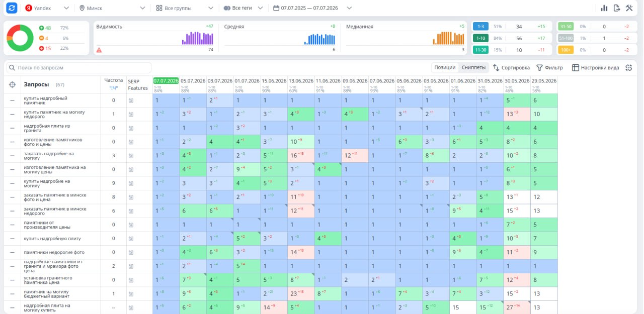644x314 pixels.
Task: Open SERP features icon for купить надгробный памятник
Action: pos(131,100)
